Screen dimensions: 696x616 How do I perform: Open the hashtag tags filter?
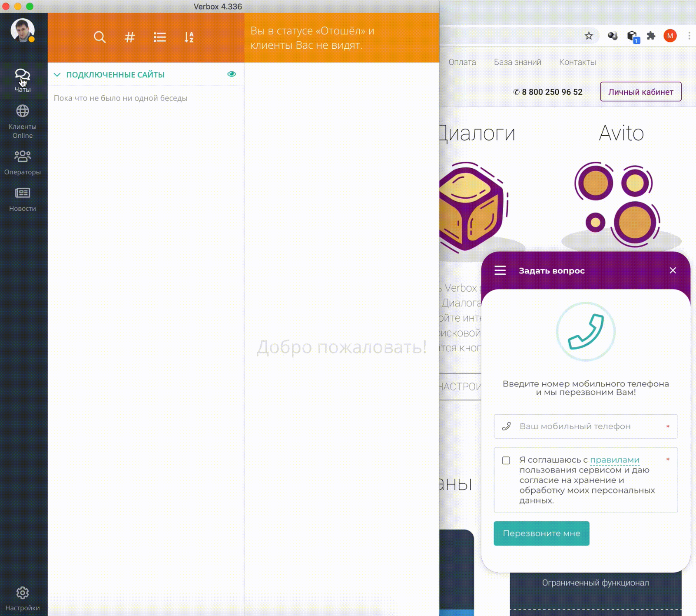tap(129, 37)
